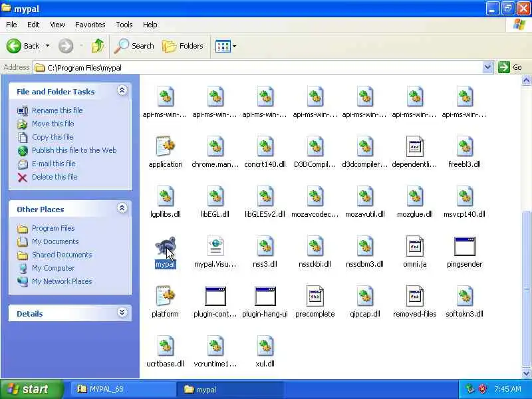This screenshot has height=399, width=532.
Task: Select the nssckbi.dll file icon
Action: [315, 246]
